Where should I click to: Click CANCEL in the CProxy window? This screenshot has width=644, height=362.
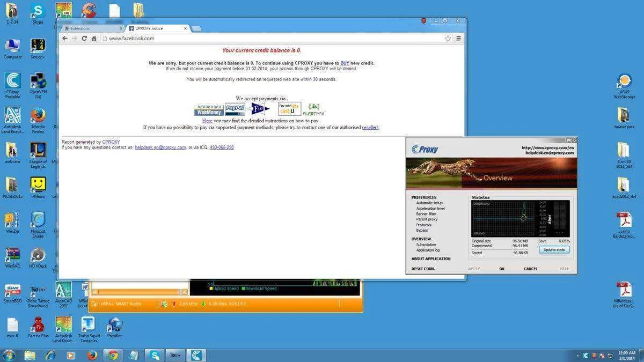(x=530, y=269)
